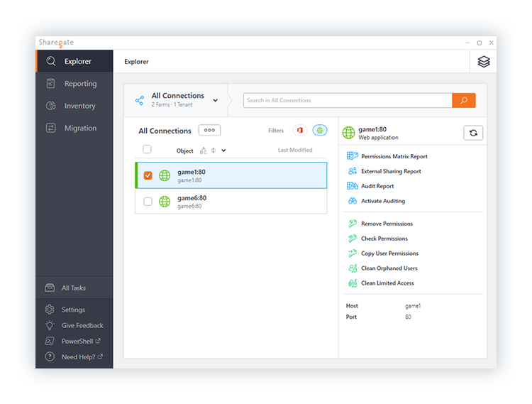Toggle the Office 365 filter
This screenshot has height=404, width=532.
[x=300, y=131]
